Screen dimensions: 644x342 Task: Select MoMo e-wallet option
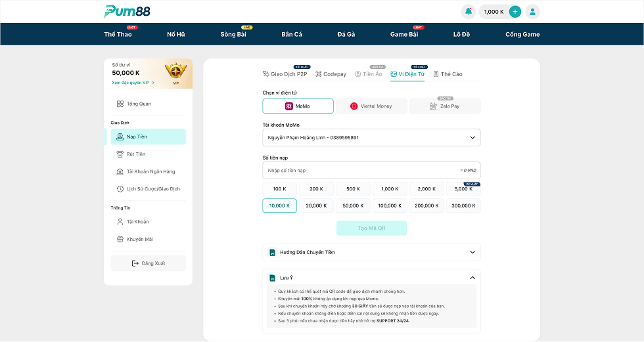[x=298, y=106]
